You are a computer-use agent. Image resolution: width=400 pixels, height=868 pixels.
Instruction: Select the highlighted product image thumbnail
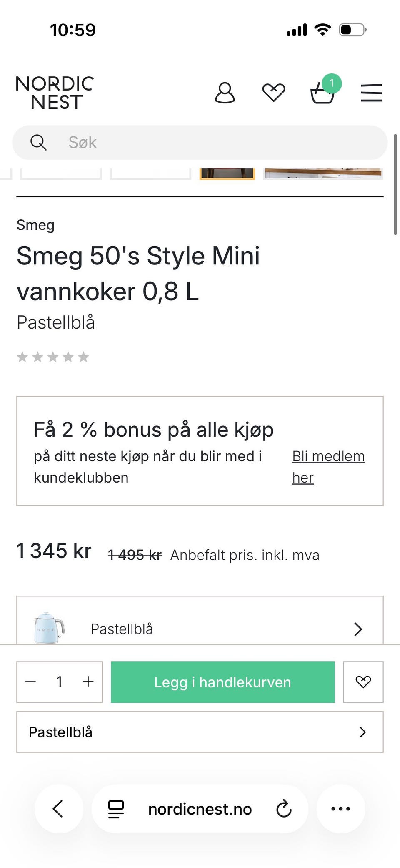click(227, 173)
